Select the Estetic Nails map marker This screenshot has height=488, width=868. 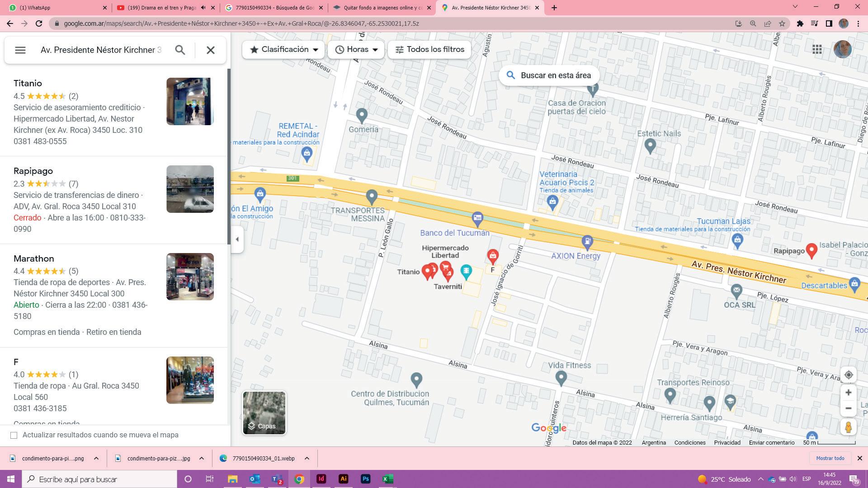(650, 146)
